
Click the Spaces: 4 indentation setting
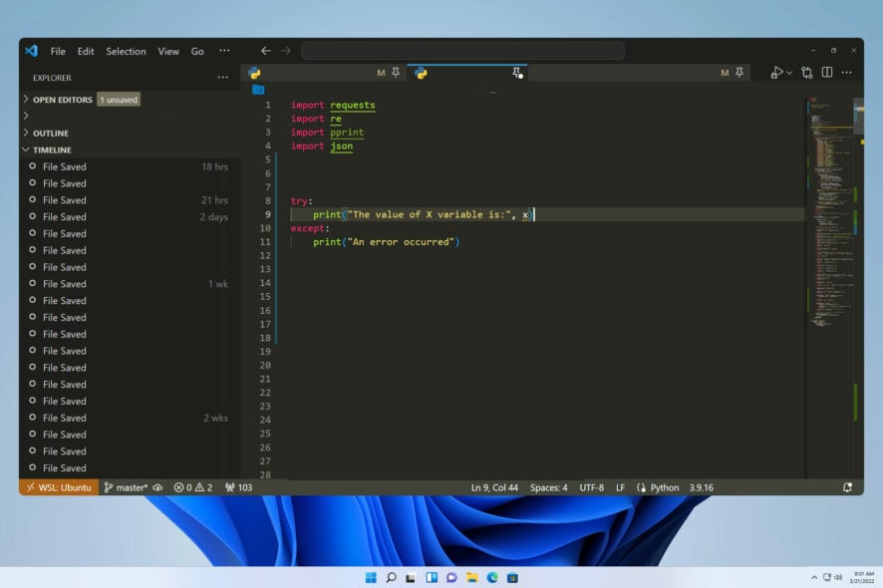coord(549,487)
